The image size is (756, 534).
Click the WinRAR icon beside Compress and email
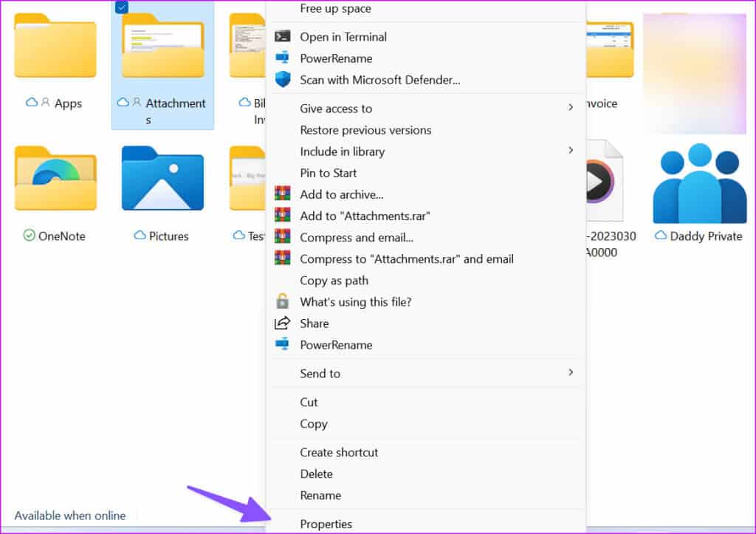(x=282, y=238)
